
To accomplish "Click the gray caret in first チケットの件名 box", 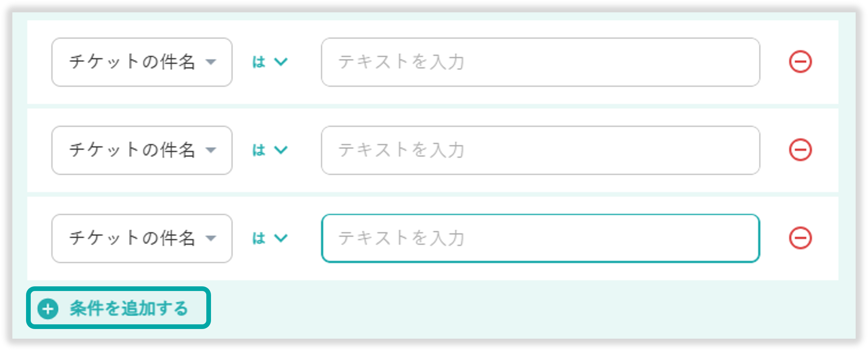I will 211,62.
